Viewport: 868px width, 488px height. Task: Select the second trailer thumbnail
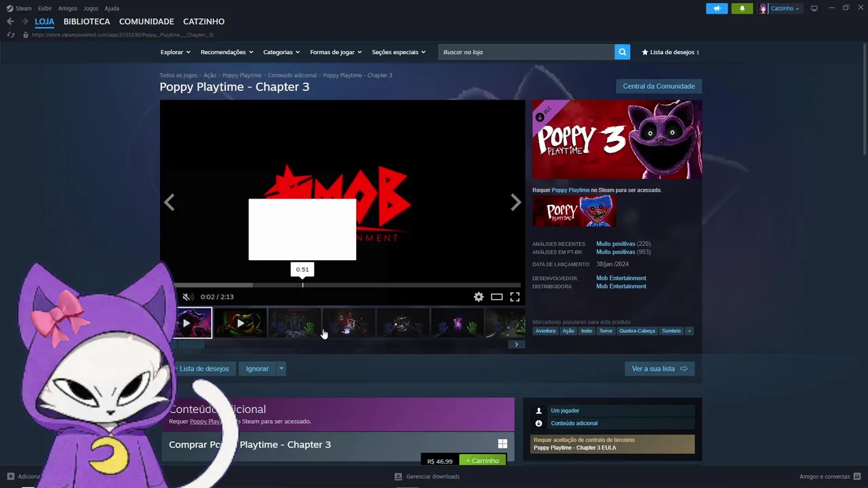coord(240,323)
